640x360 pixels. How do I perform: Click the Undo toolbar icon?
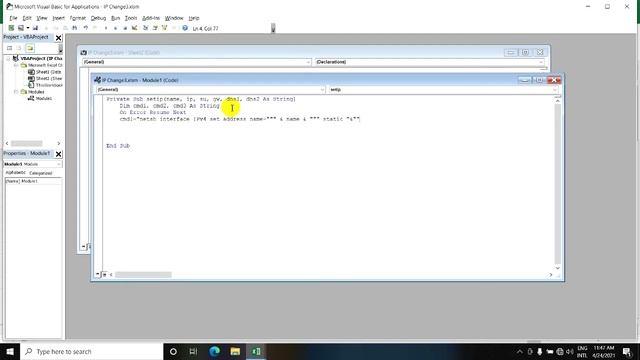86,28
